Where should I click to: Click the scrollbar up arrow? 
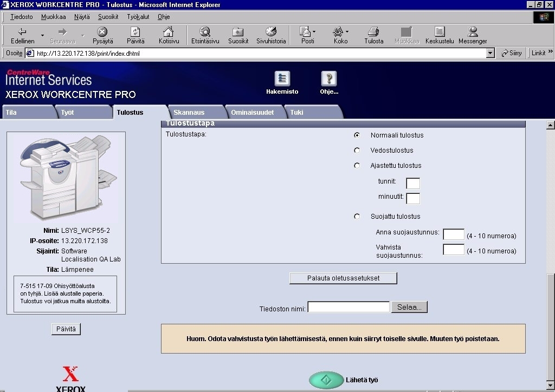[x=551, y=125]
